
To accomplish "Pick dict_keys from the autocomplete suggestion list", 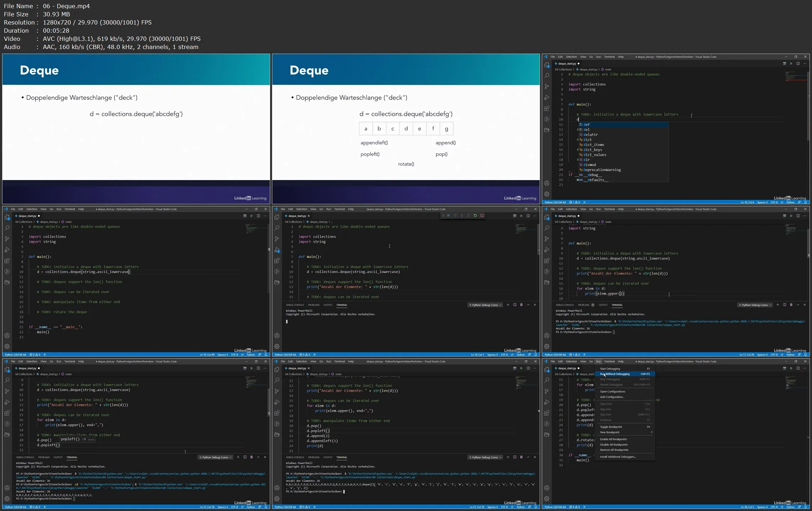I will tap(592, 150).
